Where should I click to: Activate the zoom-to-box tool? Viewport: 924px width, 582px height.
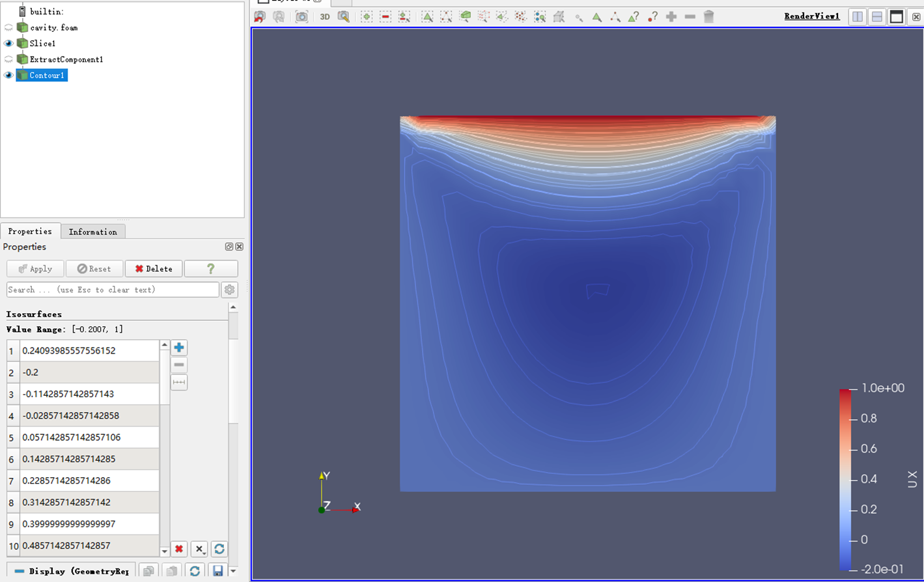[x=344, y=17]
